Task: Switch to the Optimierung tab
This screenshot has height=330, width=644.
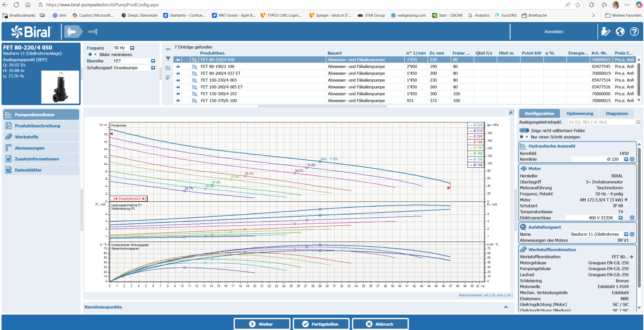Action: click(580, 113)
